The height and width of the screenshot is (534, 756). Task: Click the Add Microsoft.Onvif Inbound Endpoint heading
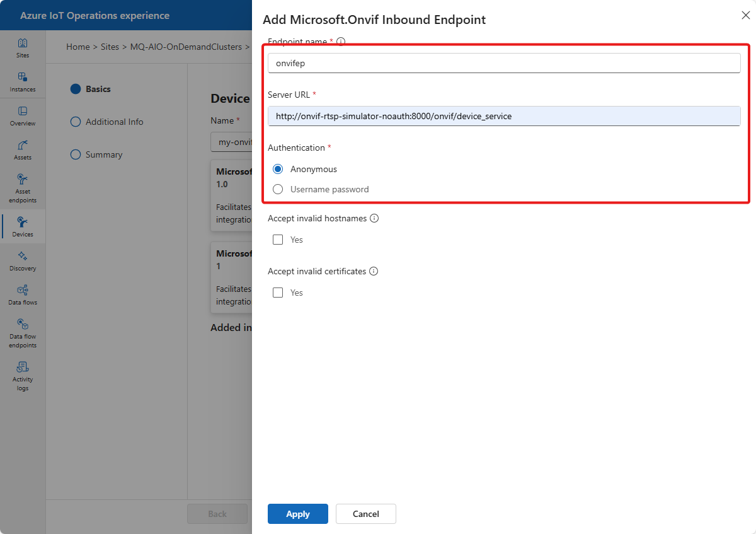[x=374, y=20]
